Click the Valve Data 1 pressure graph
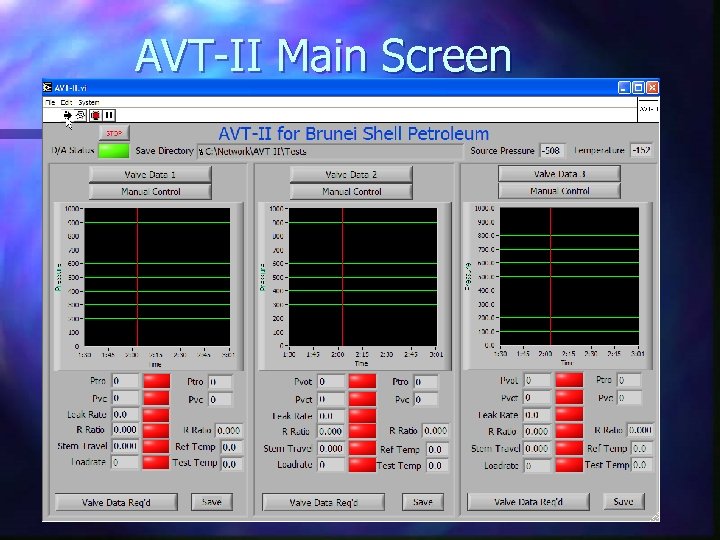 coord(157,277)
